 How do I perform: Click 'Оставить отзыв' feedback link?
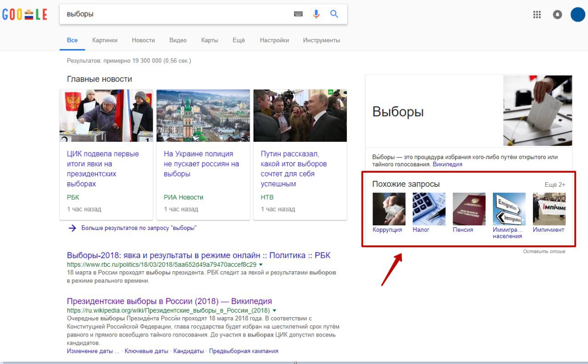point(544,252)
